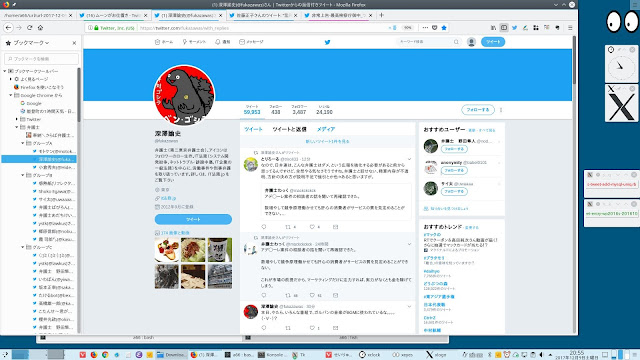The image size is (640, 360).
Task: Open the Home link in Twitter nav
Action: tap(164, 42)
